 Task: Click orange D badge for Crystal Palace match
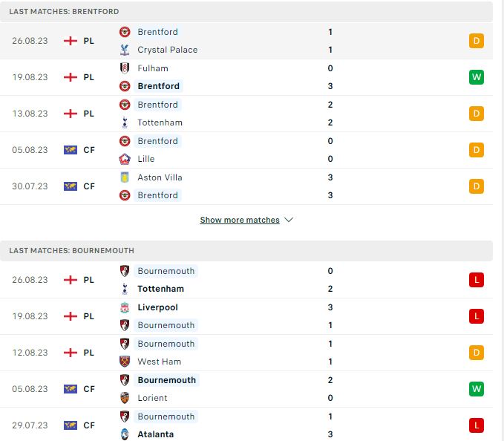point(477,41)
